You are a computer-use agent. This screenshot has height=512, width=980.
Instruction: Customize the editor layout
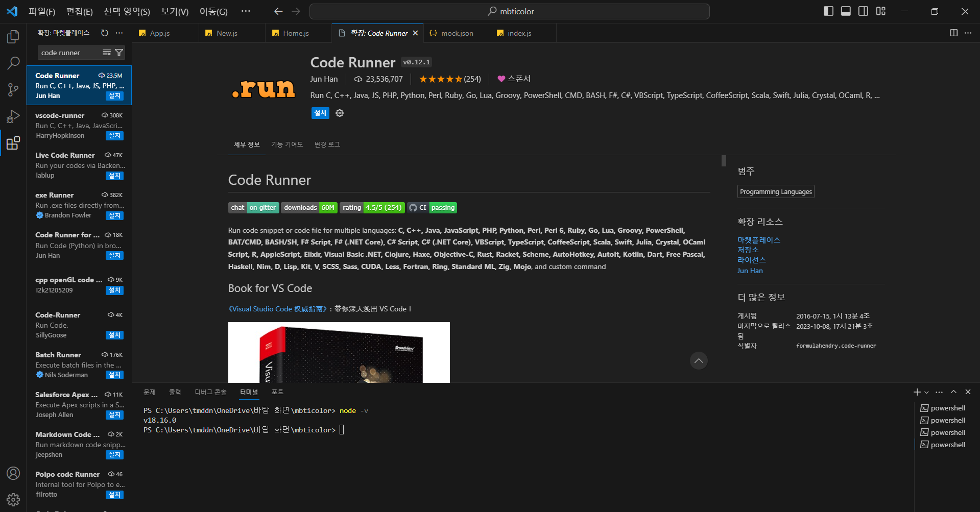click(x=881, y=11)
